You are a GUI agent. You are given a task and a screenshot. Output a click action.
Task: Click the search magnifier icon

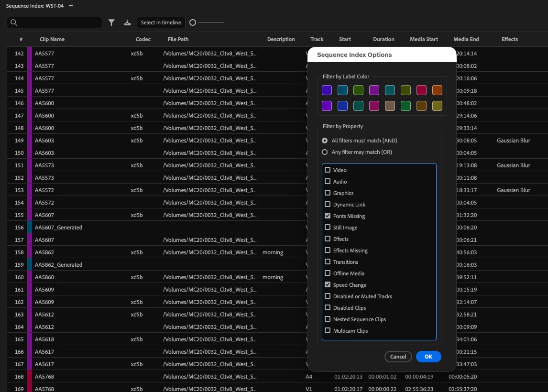click(x=14, y=23)
